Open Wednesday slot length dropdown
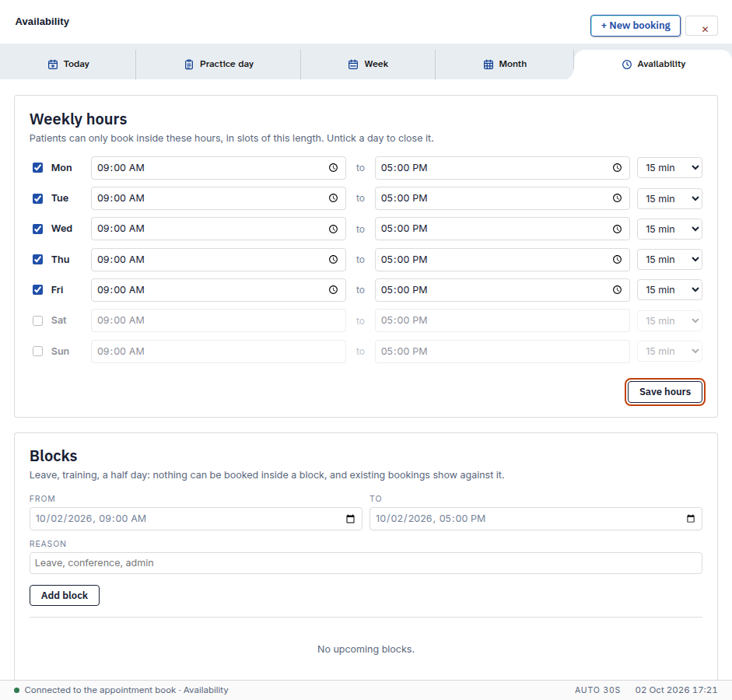The width and height of the screenshot is (732, 700). tap(670, 229)
